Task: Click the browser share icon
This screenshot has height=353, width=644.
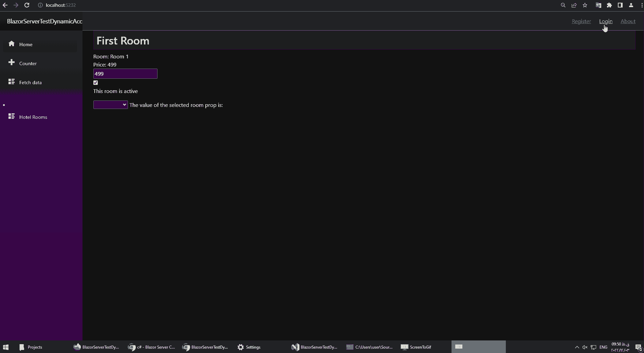Action: [x=574, y=5]
